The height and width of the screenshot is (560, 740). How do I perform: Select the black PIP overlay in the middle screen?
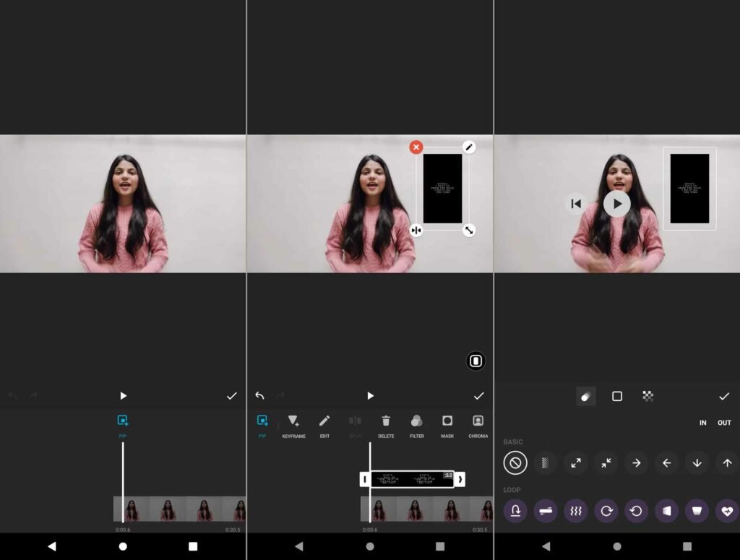(442, 189)
